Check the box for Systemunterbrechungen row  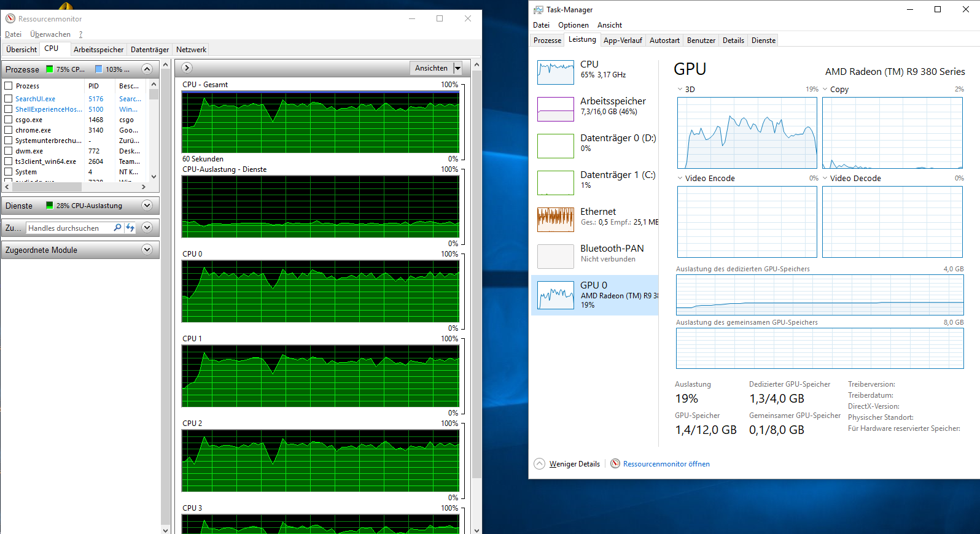coord(9,141)
